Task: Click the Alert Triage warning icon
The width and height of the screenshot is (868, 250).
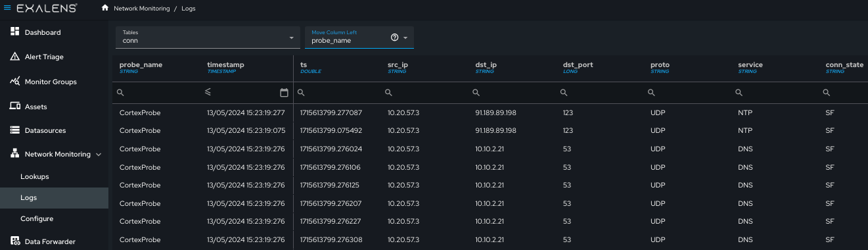Action: point(15,57)
